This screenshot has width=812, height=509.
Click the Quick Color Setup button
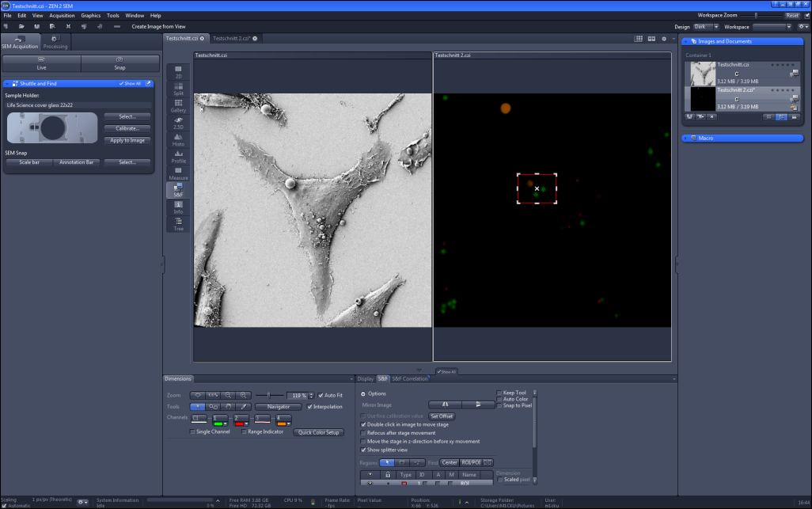click(318, 432)
